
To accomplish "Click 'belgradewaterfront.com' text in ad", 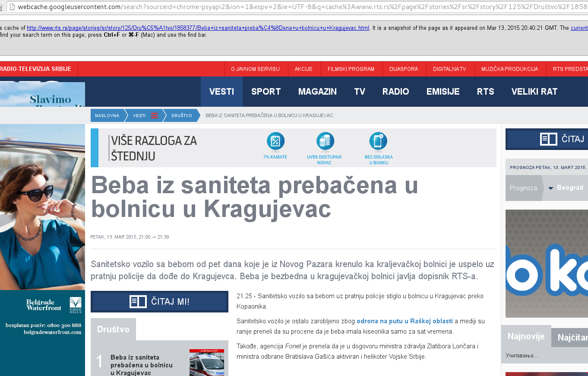I will [x=53, y=332].
